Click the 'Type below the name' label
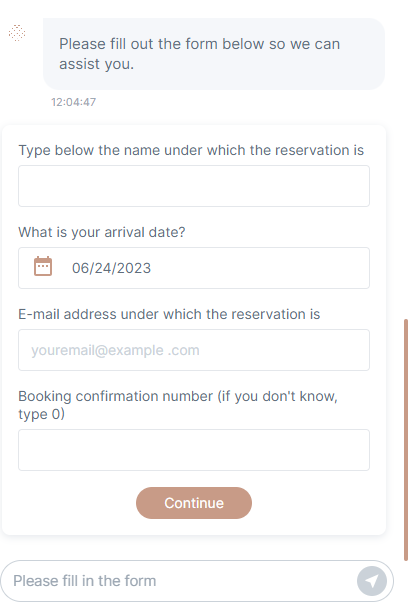 191,150
